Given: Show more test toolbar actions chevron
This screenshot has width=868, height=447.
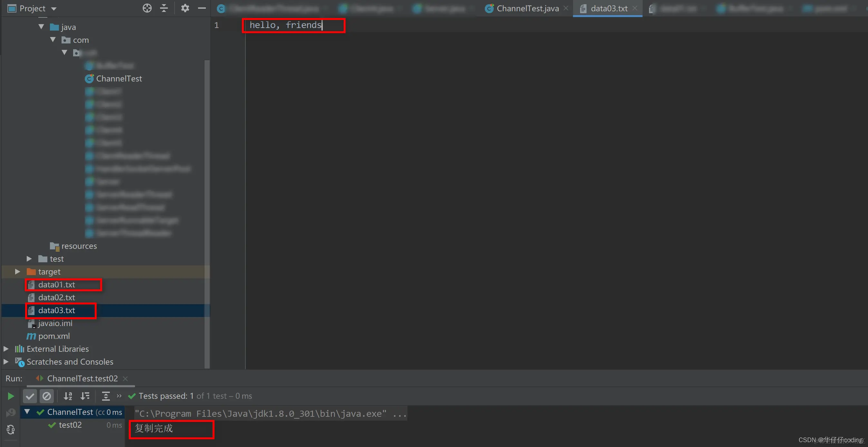Looking at the screenshot, I should (119, 396).
